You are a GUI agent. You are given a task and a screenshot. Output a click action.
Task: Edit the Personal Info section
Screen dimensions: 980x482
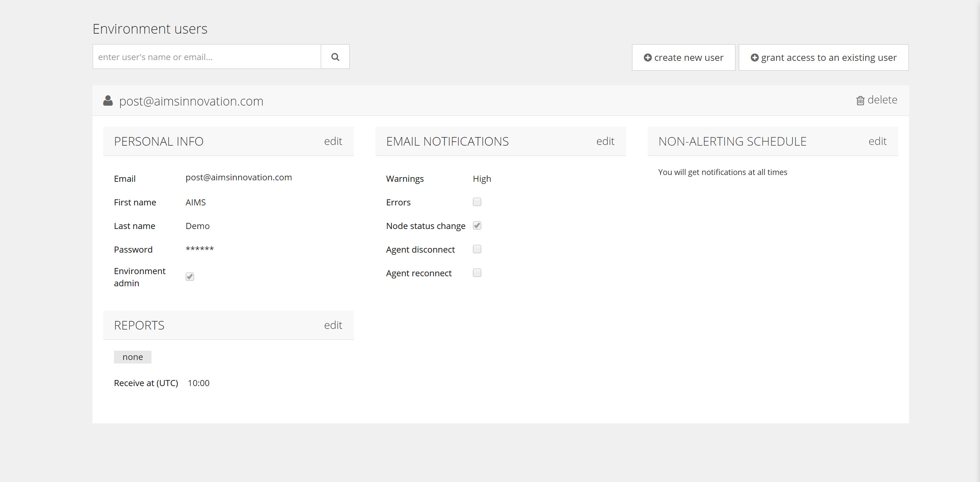click(333, 141)
